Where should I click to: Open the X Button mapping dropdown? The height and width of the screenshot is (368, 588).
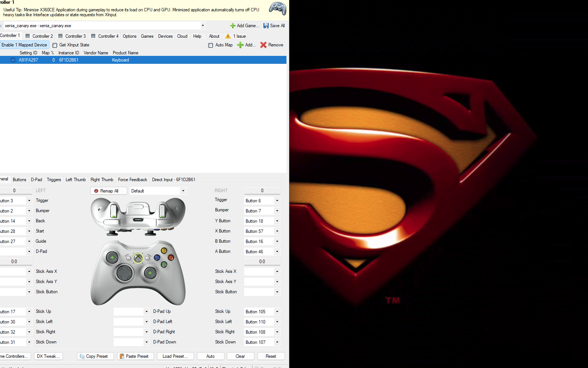(x=277, y=231)
